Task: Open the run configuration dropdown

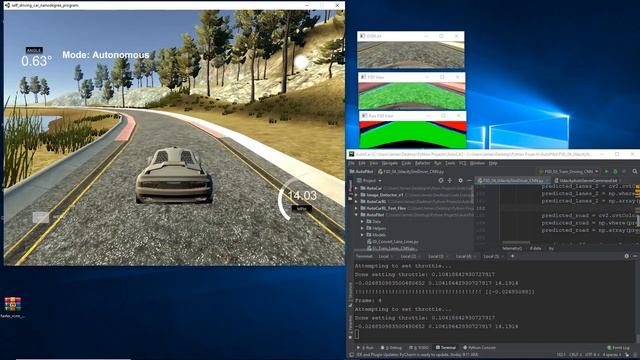Action: pos(569,171)
